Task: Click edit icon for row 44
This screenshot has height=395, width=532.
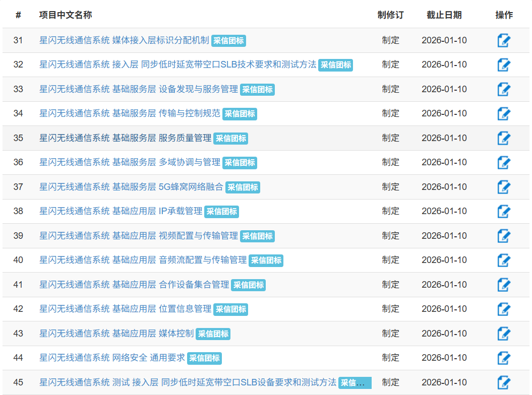Action: (x=504, y=358)
